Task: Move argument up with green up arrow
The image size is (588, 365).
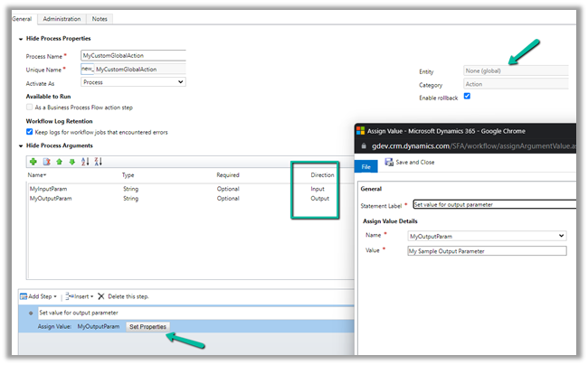Action: [x=60, y=161]
